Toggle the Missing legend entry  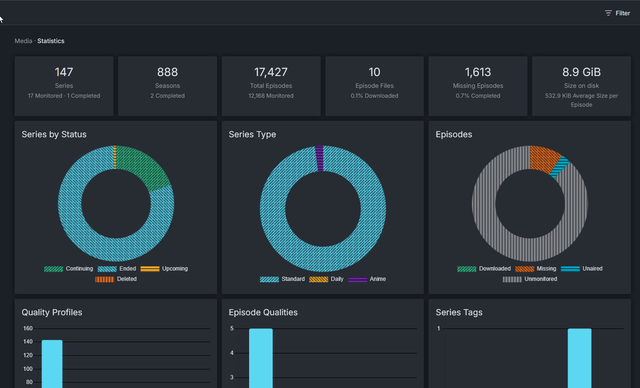point(536,268)
